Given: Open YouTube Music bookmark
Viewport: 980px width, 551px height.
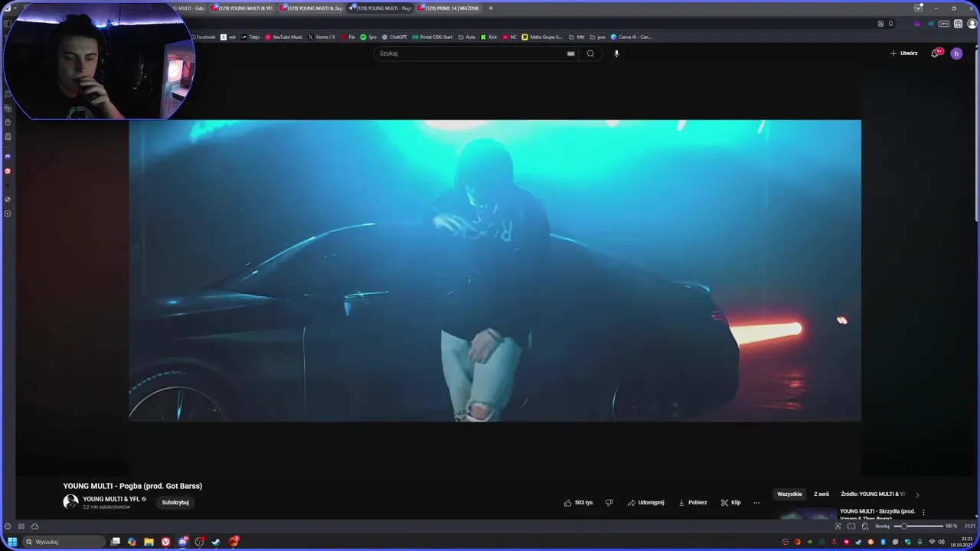Looking at the screenshot, I should click(283, 37).
